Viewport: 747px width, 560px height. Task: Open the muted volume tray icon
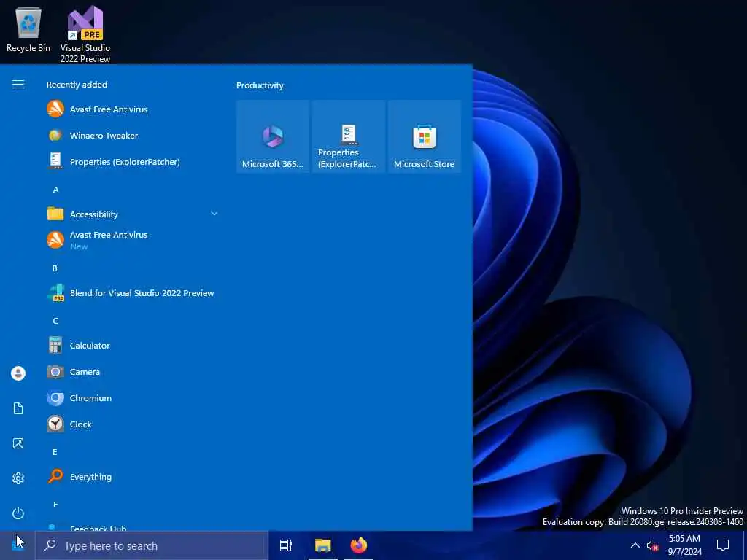click(x=652, y=545)
